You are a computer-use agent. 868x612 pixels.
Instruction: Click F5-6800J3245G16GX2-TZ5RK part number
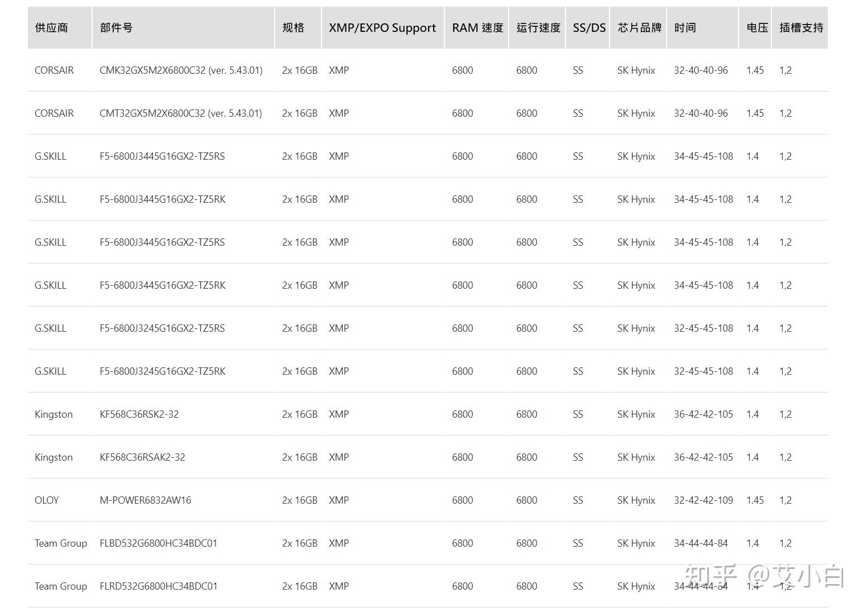(162, 371)
